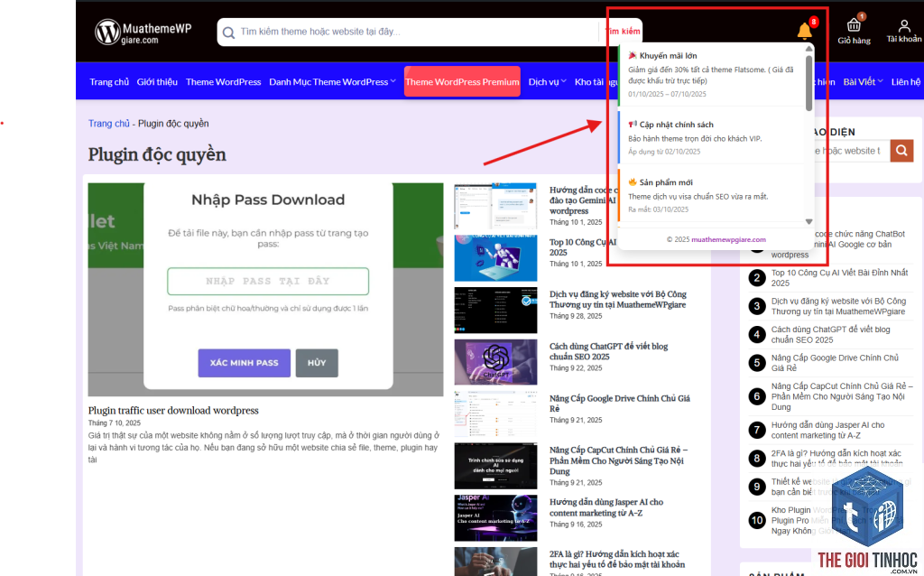Open the Trang chủ menu item
This screenshot has width=924, height=576.
109,82
